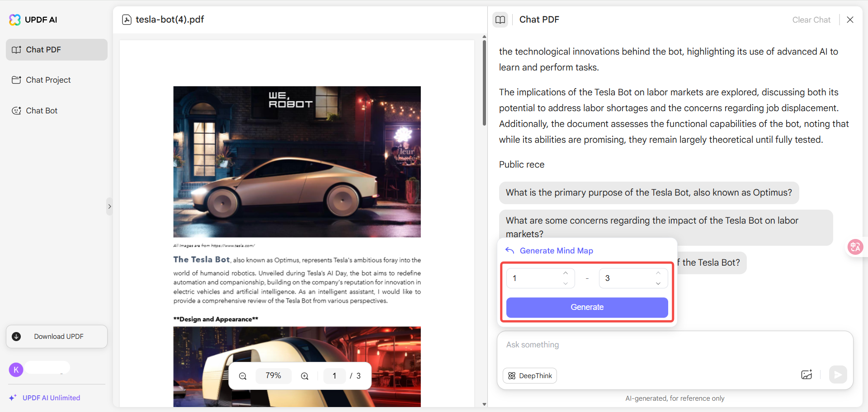
Task: Switch to Chat Bot in the sidebar
Action: (x=42, y=110)
